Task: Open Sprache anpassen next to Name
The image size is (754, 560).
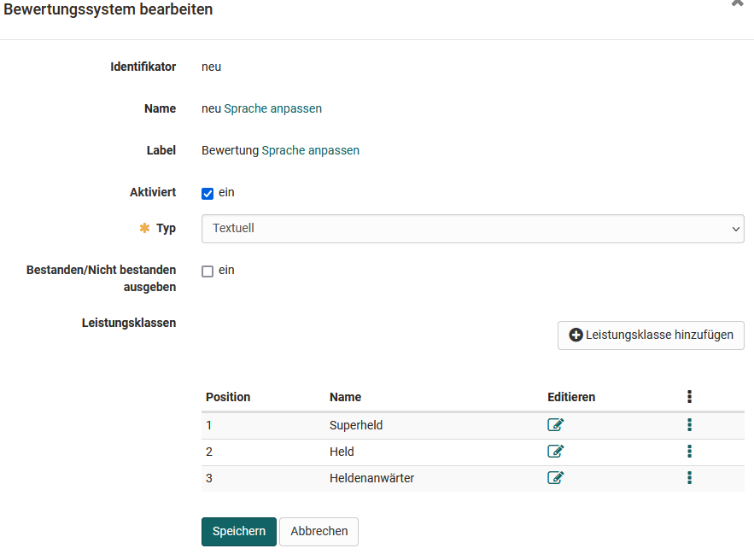Action: click(x=272, y=108)
